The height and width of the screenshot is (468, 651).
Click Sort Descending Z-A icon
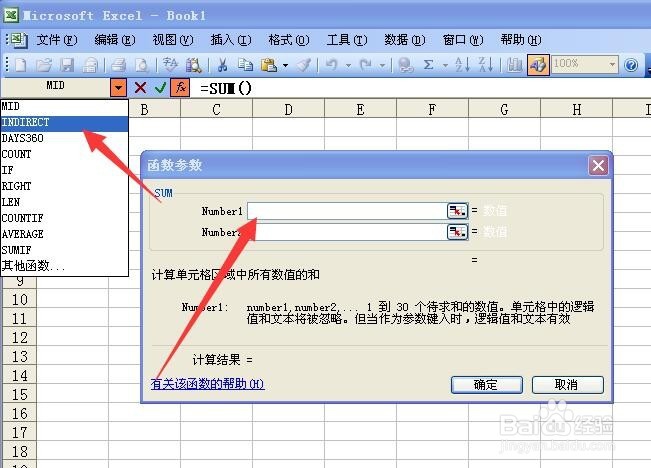click(x=486, y=65)
